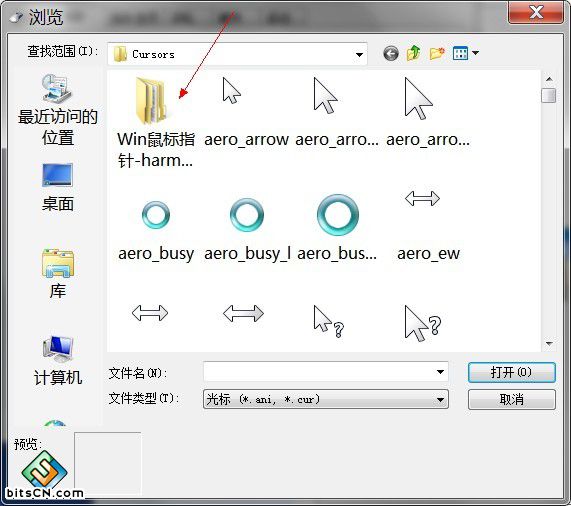The height and width of the screenshot is (506, 571).
Task: Click the Open (打开) button
Action: 512,372
